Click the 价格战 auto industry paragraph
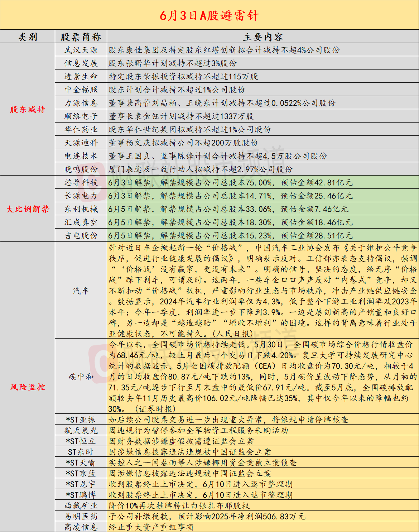This screenshot has width=419, height=532. click(x=263, y=291)
